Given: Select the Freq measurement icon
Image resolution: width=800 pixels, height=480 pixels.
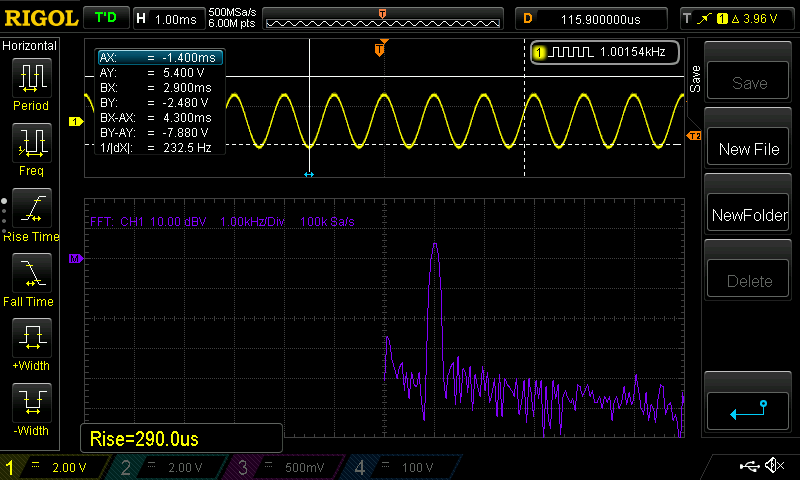Looking at the screenshot, I should pos(31,143).
